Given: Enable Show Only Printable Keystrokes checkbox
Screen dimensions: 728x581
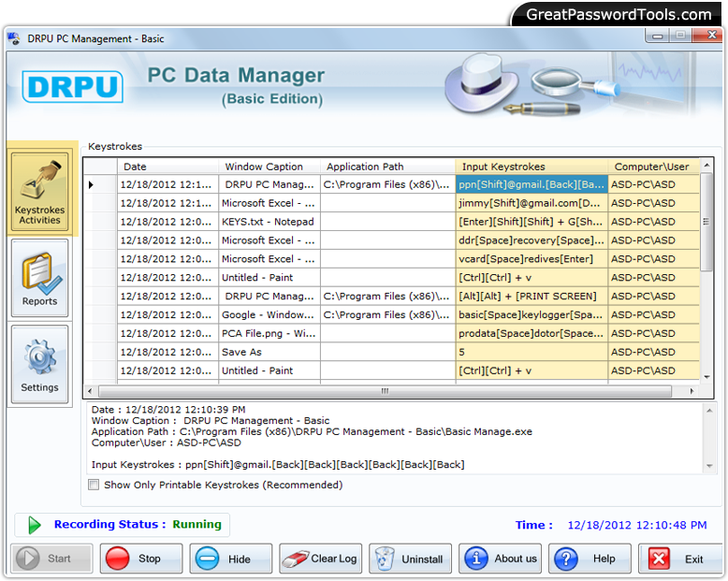Looking at the screenshot, I should (94, 485).
